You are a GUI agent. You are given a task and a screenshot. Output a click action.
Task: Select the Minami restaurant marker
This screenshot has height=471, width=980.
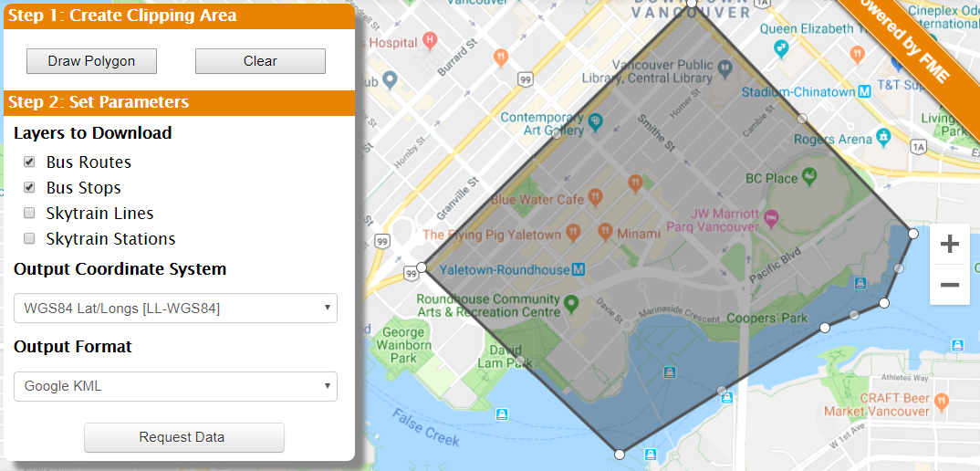[604, 232]
